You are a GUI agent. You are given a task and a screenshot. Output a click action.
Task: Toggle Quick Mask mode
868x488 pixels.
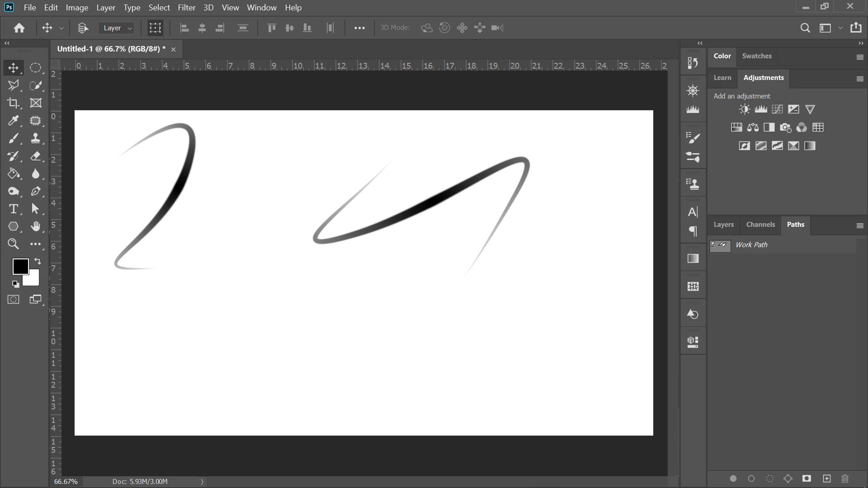tap(14, 300)
